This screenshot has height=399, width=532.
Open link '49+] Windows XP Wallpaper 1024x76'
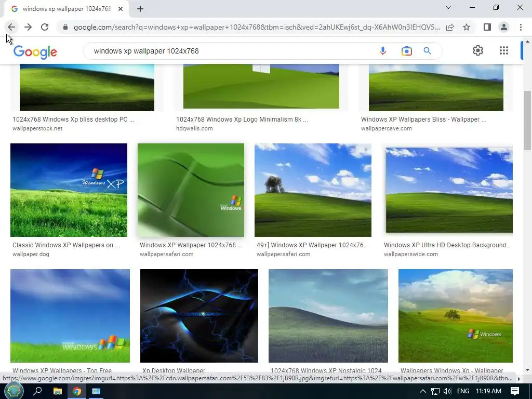[x=312, y=245]
